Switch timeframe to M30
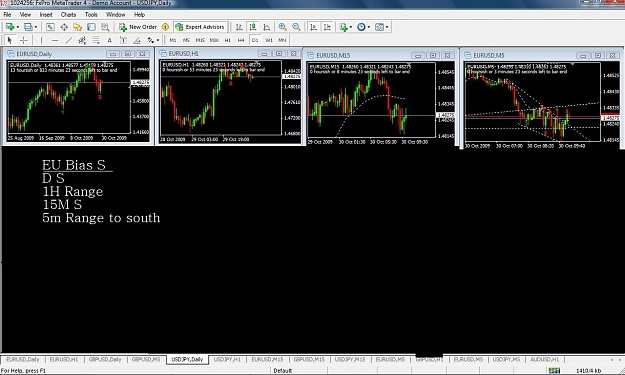This screenshot has width=625, height=375. tap(214, 40)
